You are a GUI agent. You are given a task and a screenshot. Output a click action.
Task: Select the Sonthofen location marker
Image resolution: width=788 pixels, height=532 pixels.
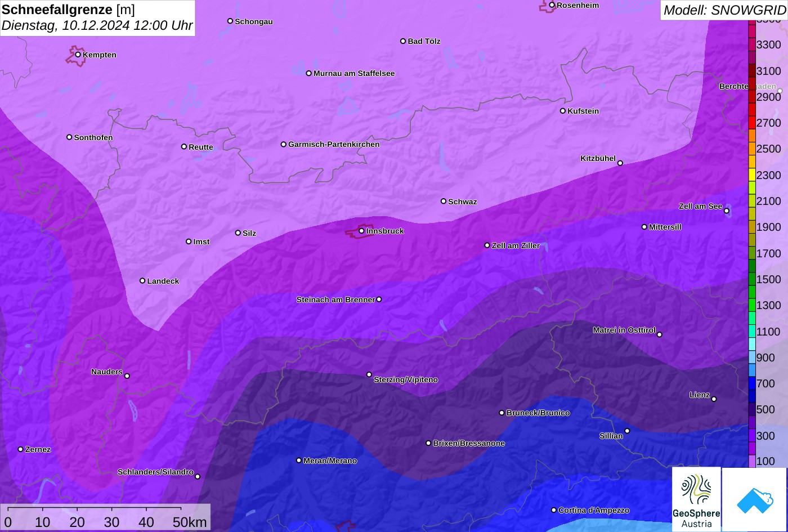69,137
